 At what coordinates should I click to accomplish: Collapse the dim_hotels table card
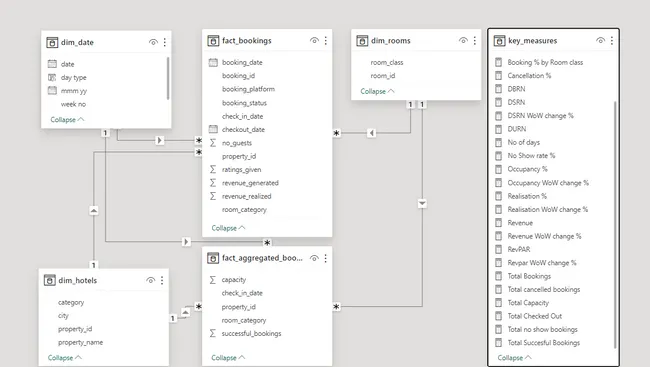[65, 357]
